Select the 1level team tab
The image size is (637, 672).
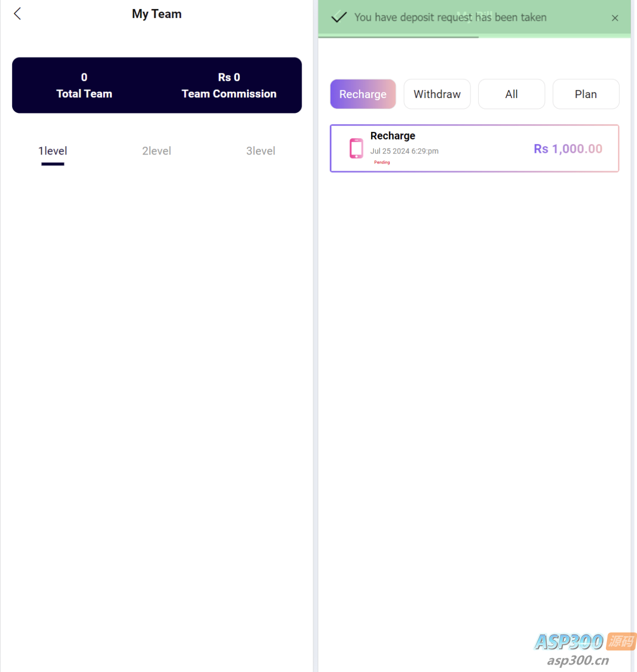pyautogui.click(x=53, y=151)
